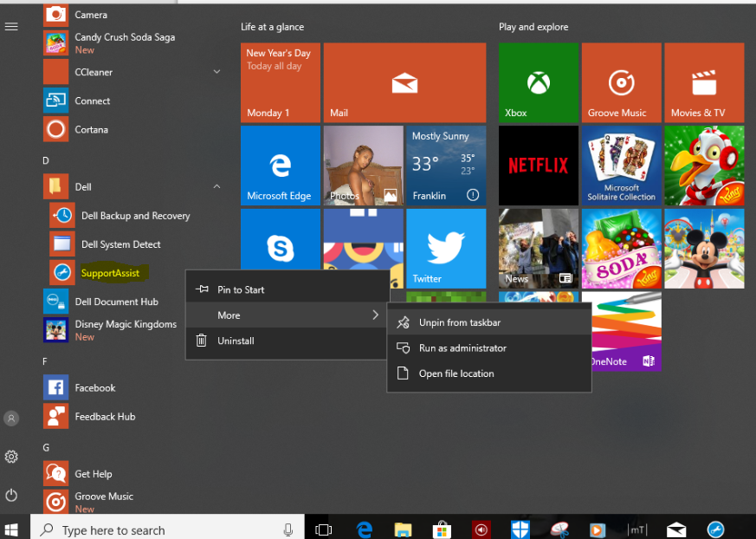
Task: Open the News tile
Action: pyautogui.click(x=538, y=249)
